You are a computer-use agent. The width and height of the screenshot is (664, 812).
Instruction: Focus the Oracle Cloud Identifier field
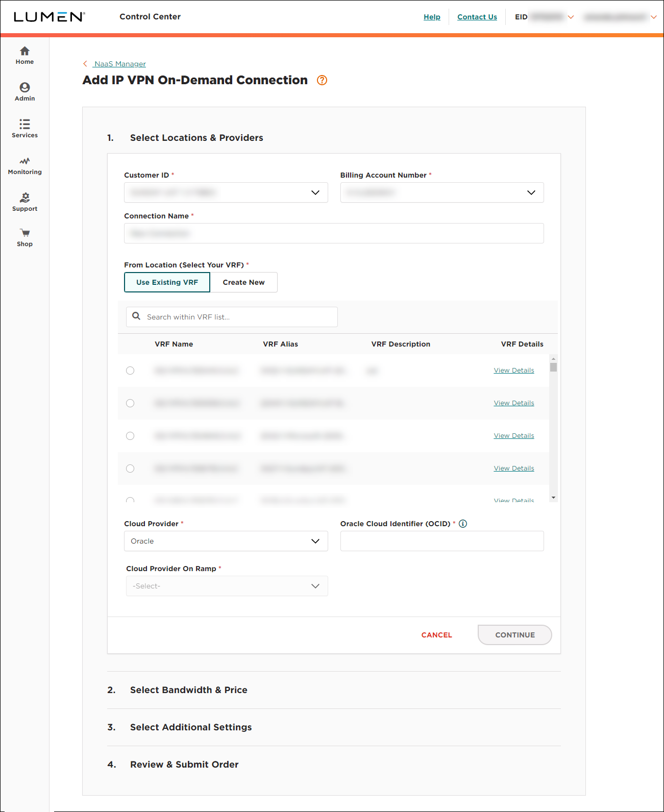click(x=442, y=541)
